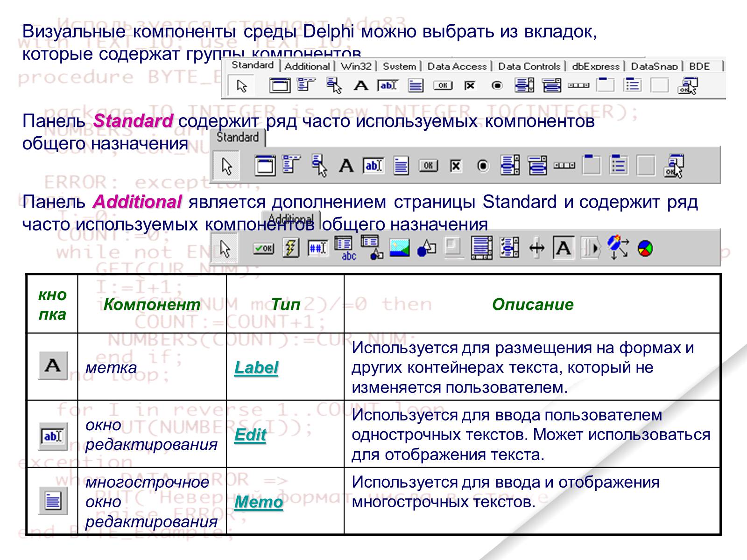Select the RadioButton component in the tabbed palette
Screen dimensions: 747x560
click(497, 85)
